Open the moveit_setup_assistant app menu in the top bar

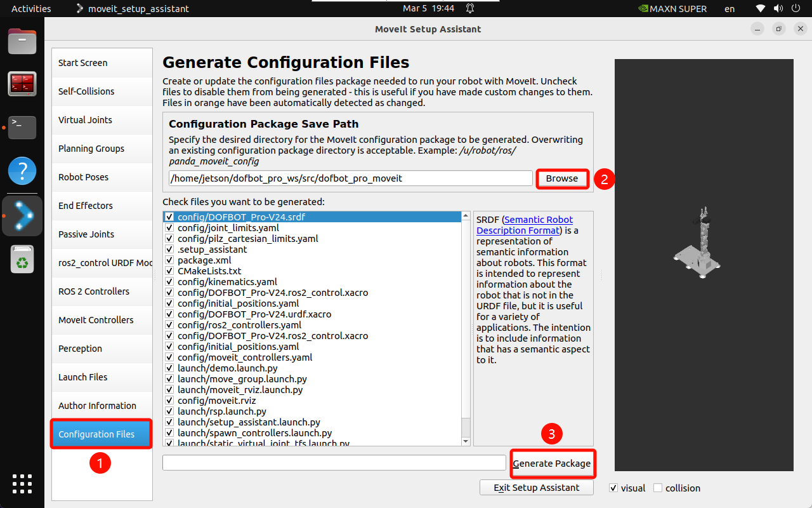pos(132,9)
